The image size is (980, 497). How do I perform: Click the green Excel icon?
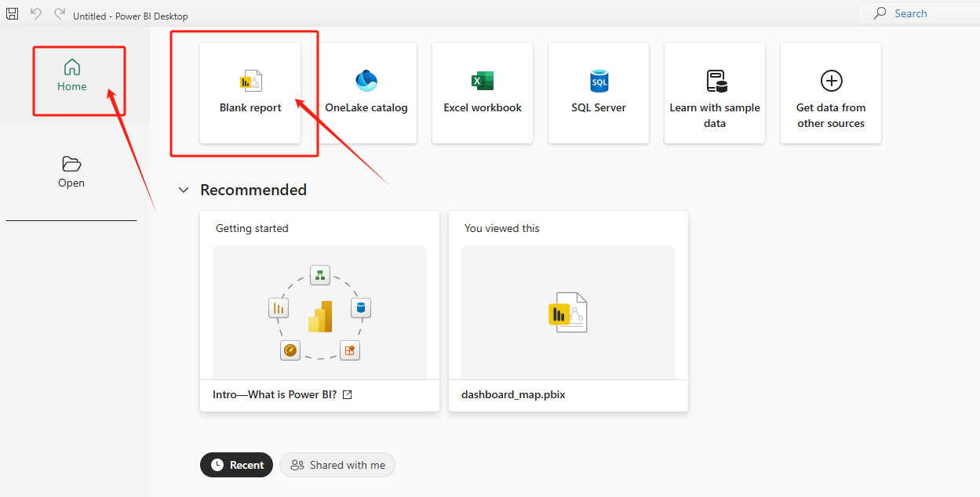tap(483, 80)
